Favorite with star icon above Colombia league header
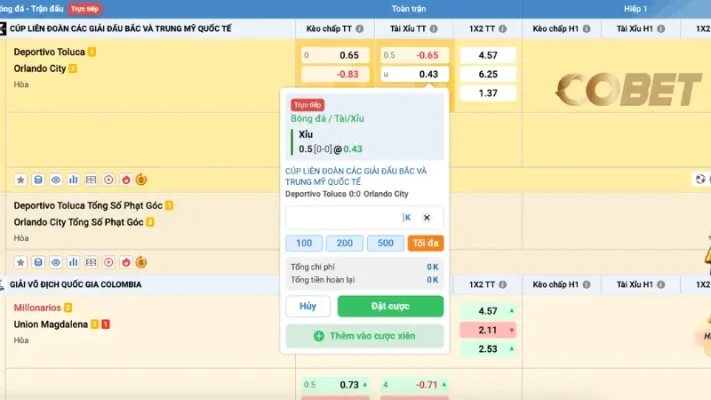This screenshot has height=400, width=711. point(20,262)
